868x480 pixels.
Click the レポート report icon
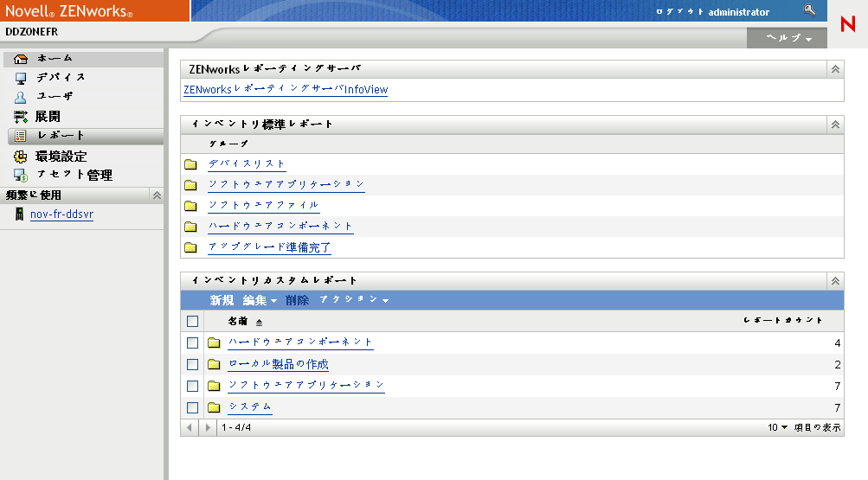(x=21, y=136)
